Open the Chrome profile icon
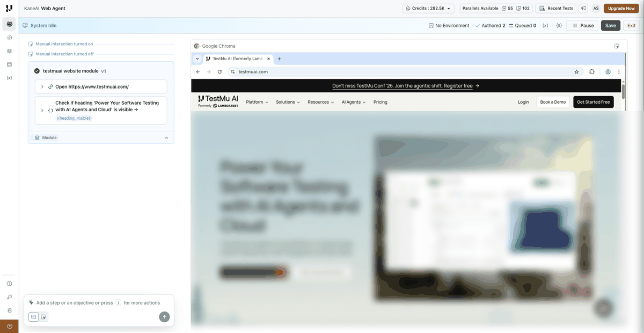 pyautogui.click(x=608, y=71)
